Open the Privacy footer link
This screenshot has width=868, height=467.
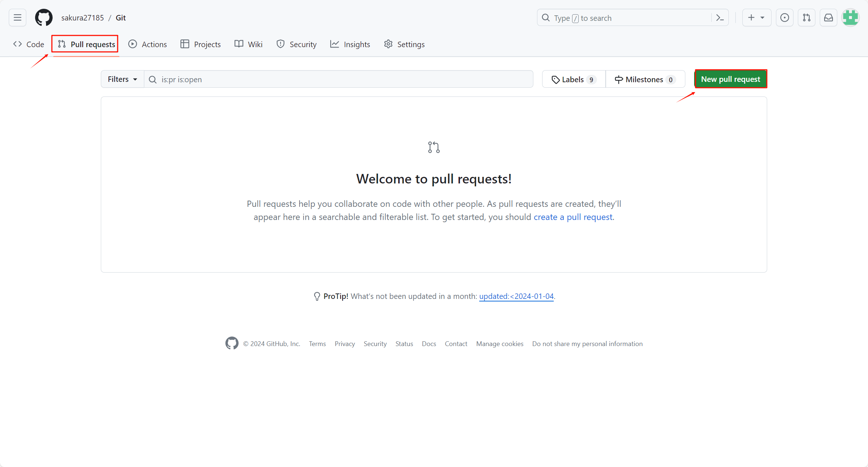(344, 344)
